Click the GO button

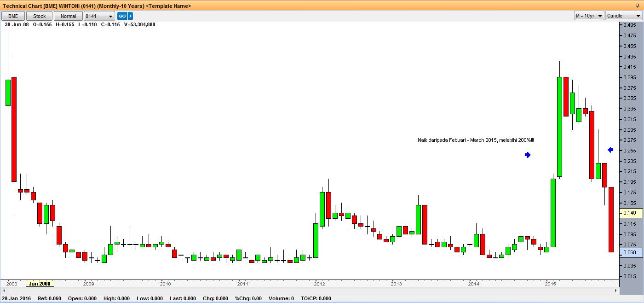click(x=122, y=16)
